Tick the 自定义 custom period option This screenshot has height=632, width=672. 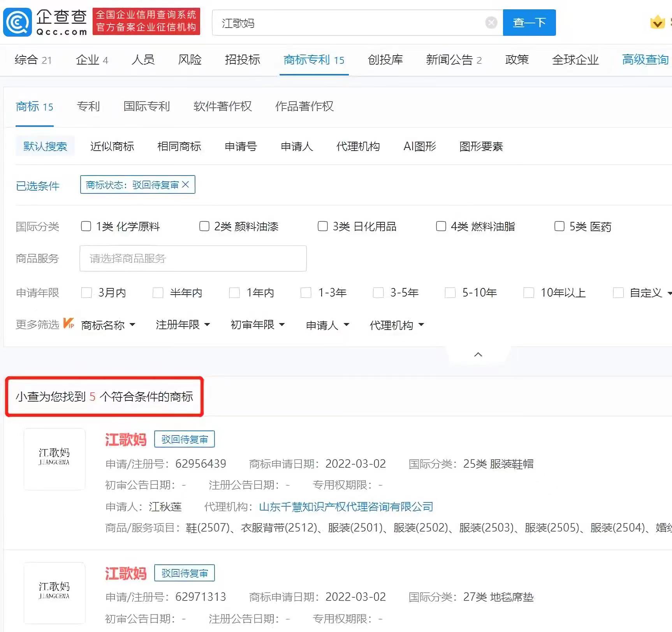pos(618,293)
